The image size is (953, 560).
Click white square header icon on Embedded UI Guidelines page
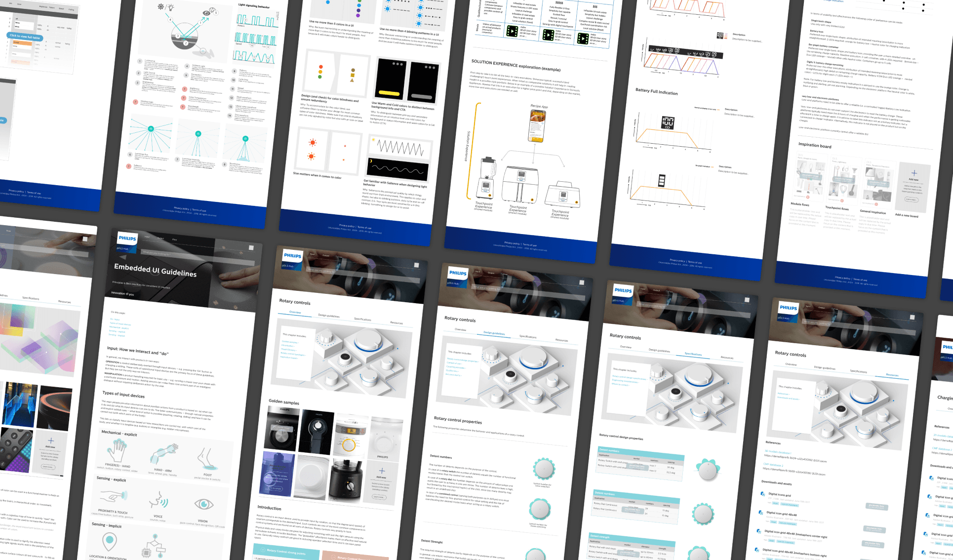click(251, 248)
